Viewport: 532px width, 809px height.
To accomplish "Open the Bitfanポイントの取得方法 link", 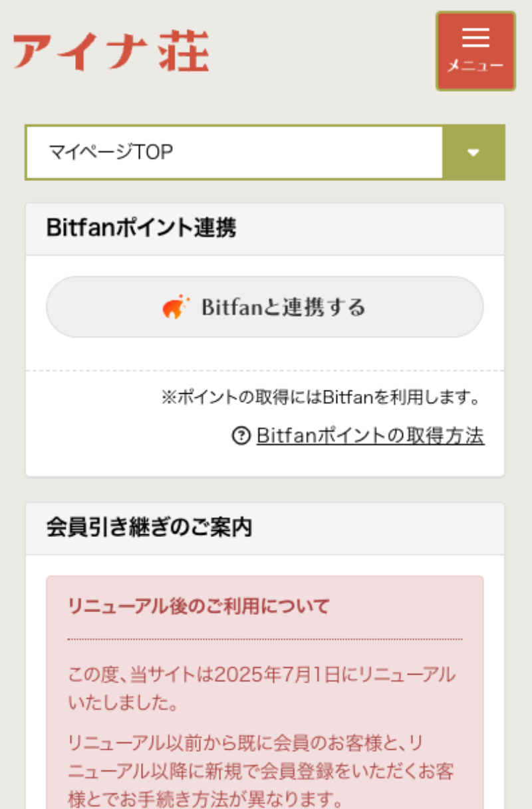I will coord(370,436).
